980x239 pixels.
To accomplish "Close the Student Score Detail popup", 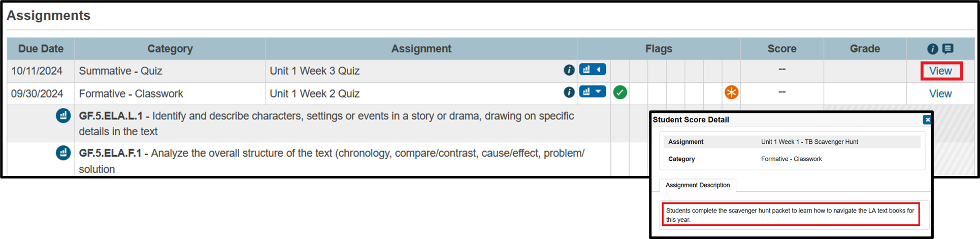I will click(x=927, y=120).
